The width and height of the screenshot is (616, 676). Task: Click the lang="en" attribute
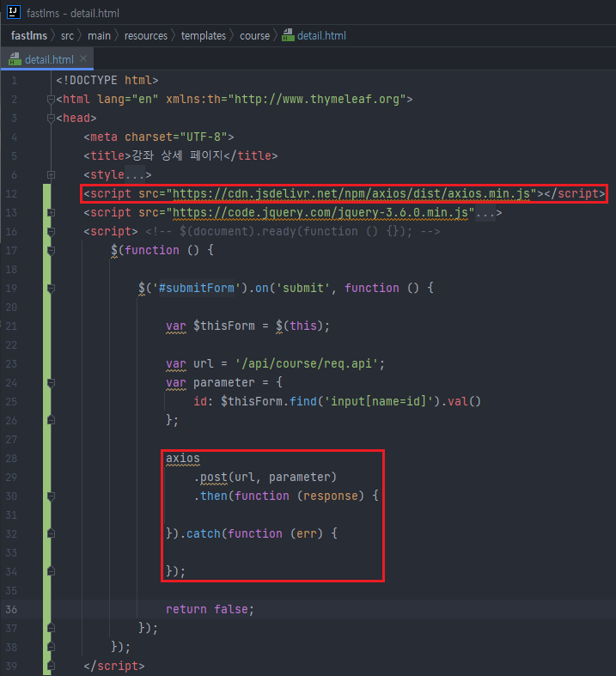point(128,99)
